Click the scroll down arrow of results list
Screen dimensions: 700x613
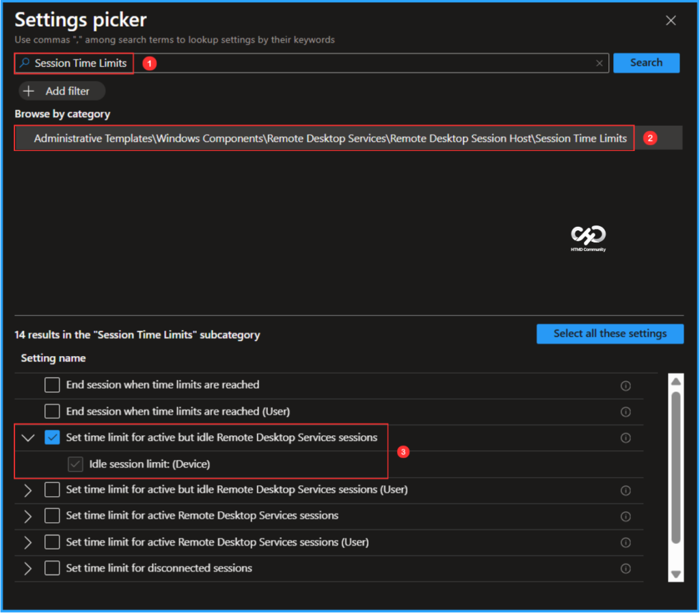click(676, 574)
